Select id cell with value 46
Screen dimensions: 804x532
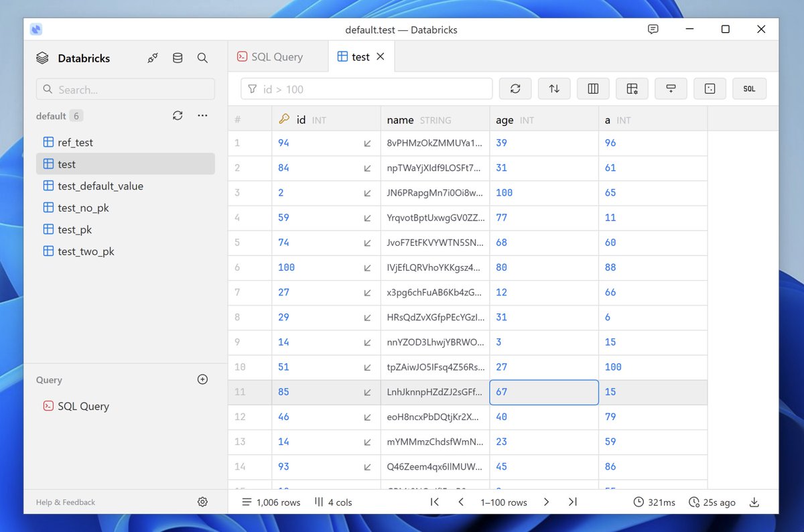click(326, 417)
